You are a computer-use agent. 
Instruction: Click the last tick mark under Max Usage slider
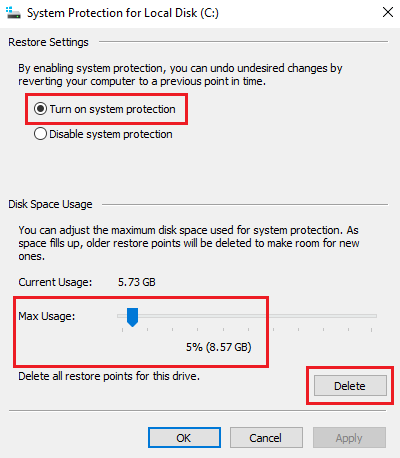point(371,330)
